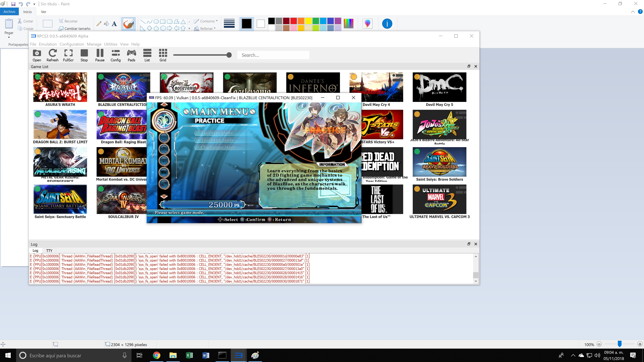Open the Emulation menu
Image resolution: width=644 pixels, height=362 pixels.
tap(48, 44)
